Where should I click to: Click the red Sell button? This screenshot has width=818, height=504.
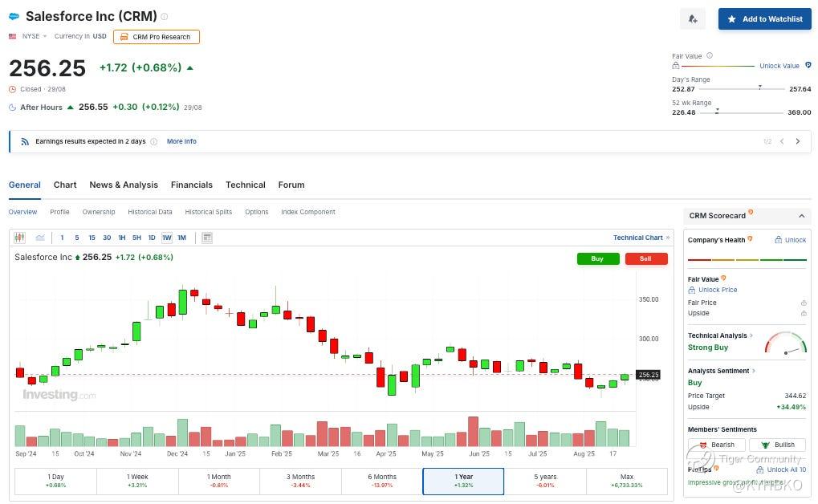pos(646,258)
